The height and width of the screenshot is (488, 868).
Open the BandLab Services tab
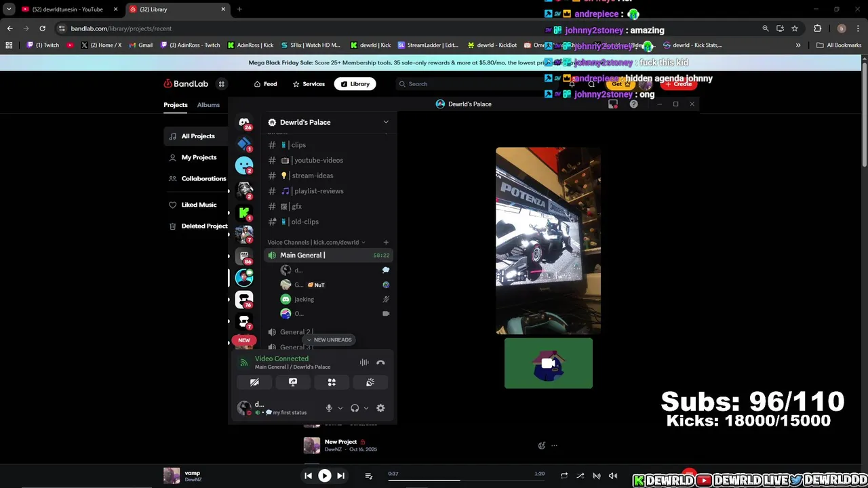(x=309, y=84)
